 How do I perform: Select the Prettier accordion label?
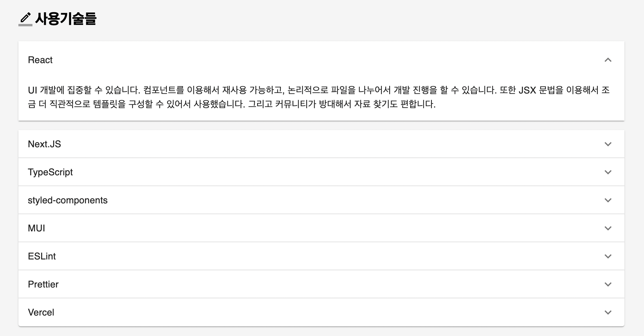[43, 284]
